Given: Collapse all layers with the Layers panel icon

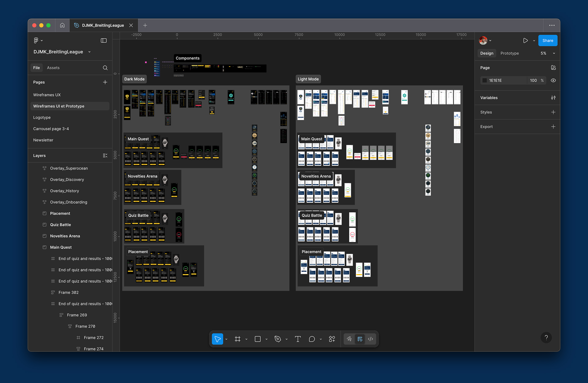Looking at the screenshot, I should coord(105,156).
